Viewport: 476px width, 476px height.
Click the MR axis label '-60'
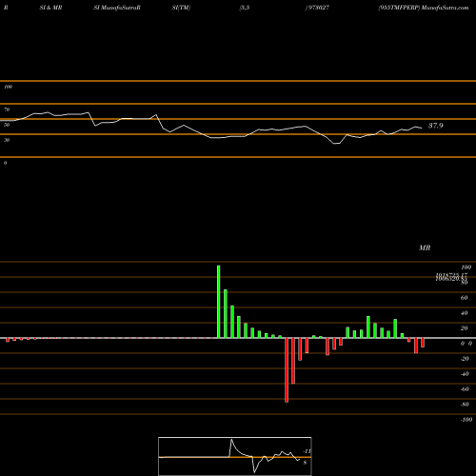pos(465,389)
